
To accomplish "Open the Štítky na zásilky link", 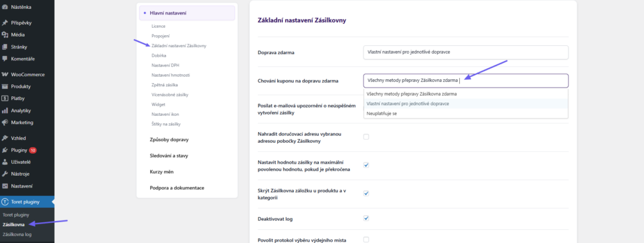I will tap(166, 124).
